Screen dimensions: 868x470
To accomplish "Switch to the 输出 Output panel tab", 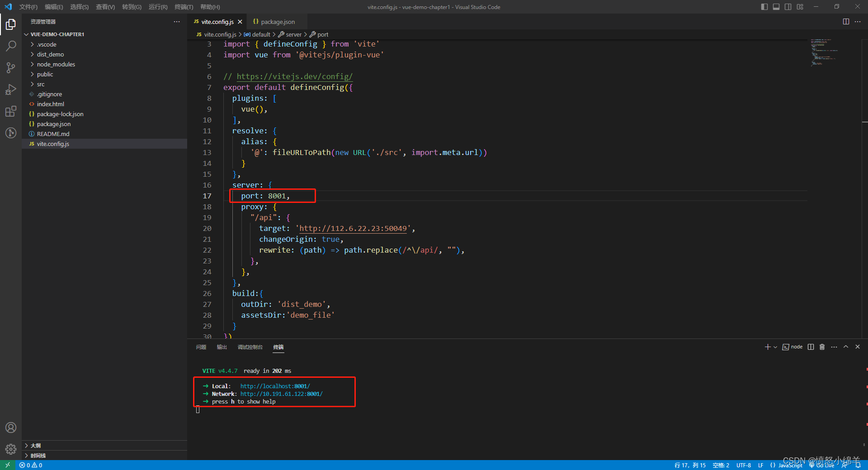I will (222, 347).
